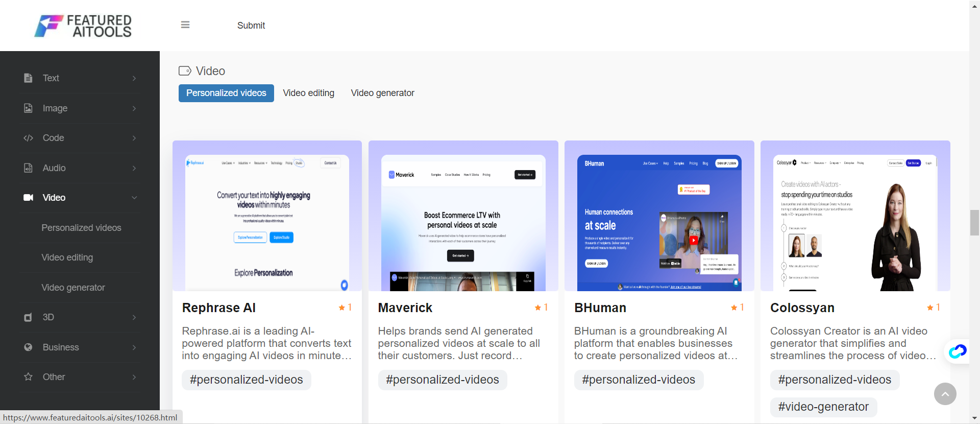
Task: Expand the 3D category chevron
Action: tap(134, 317)
